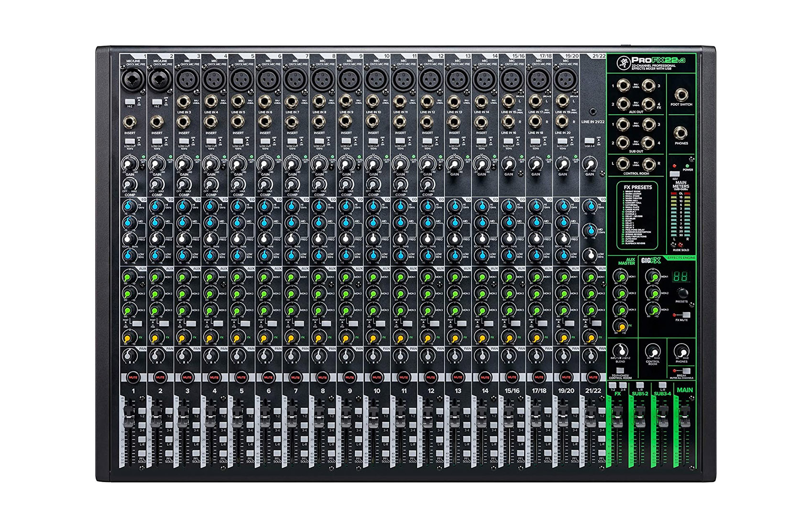Click the AUX OUT 1 jack

[623, 86]
